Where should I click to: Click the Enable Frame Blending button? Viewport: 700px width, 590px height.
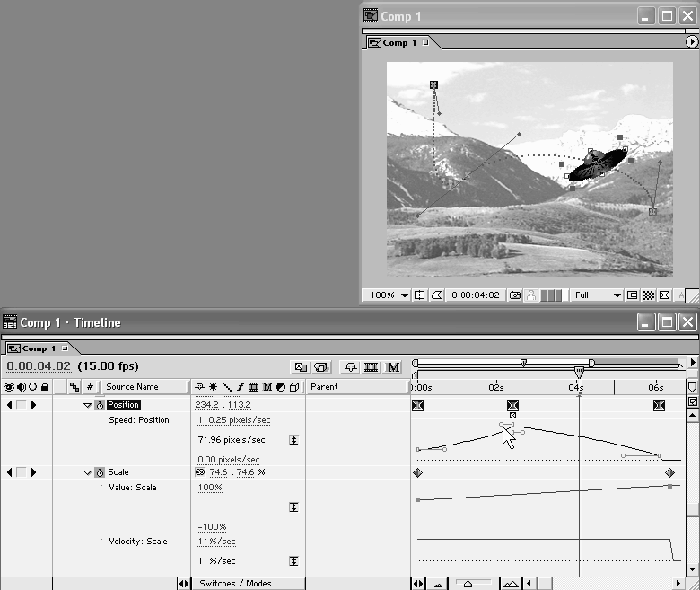[x=372, y=366]
